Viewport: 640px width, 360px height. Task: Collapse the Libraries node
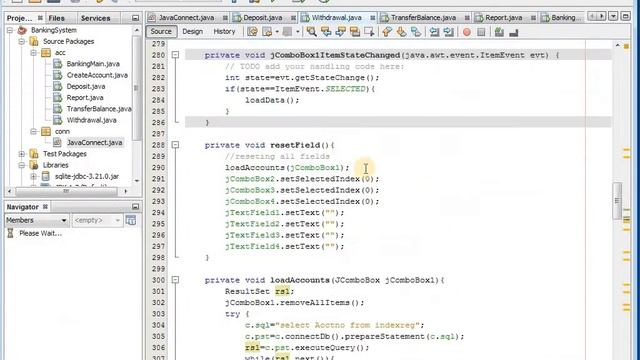click(x=22, y=165)
